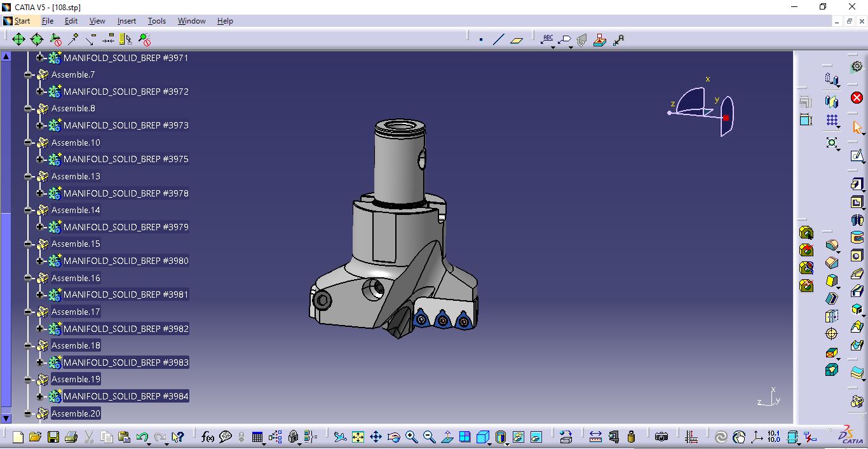Collapse the Assemble.18 tree node
This screenshot has height=449, width=868.
coord(28,345)
